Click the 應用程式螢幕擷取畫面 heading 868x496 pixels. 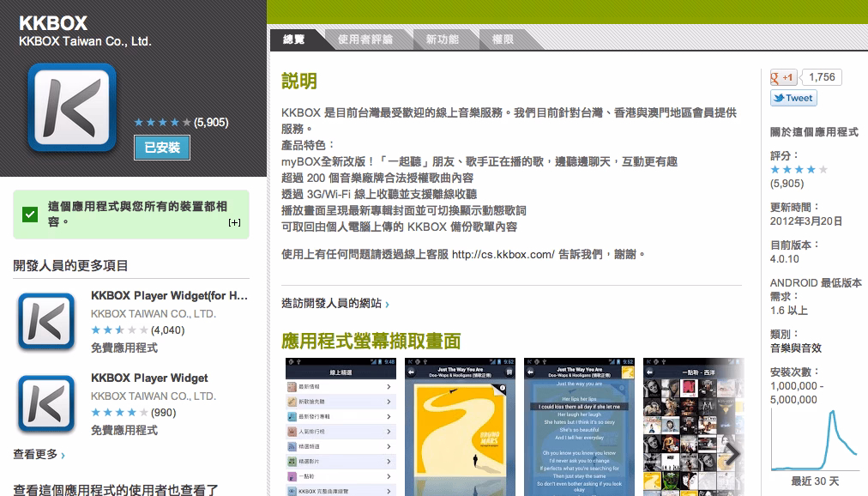pos(371,341)
